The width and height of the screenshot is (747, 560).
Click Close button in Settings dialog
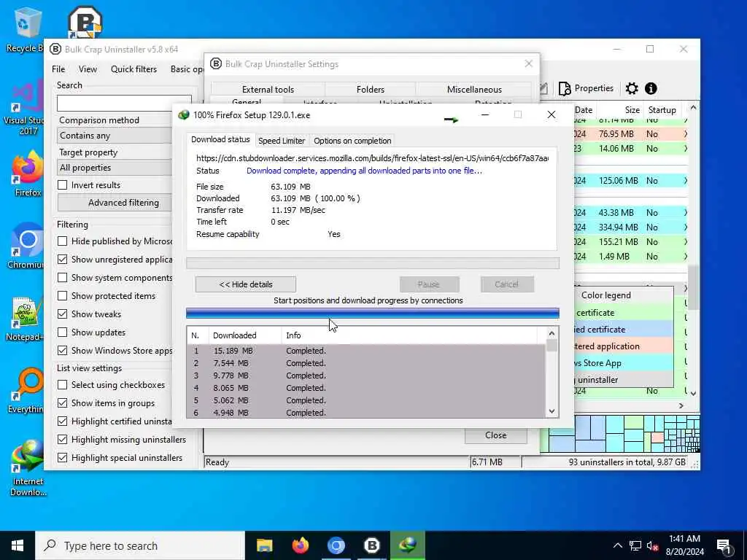[496, 435]
